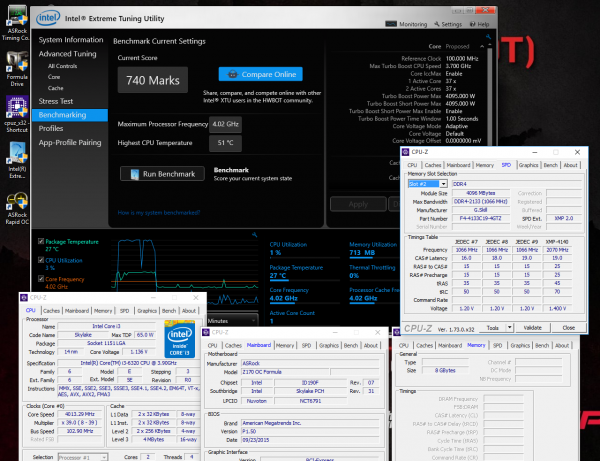
Task: Open the Processor #1 selection dropdown
Action: coord(83,457)
